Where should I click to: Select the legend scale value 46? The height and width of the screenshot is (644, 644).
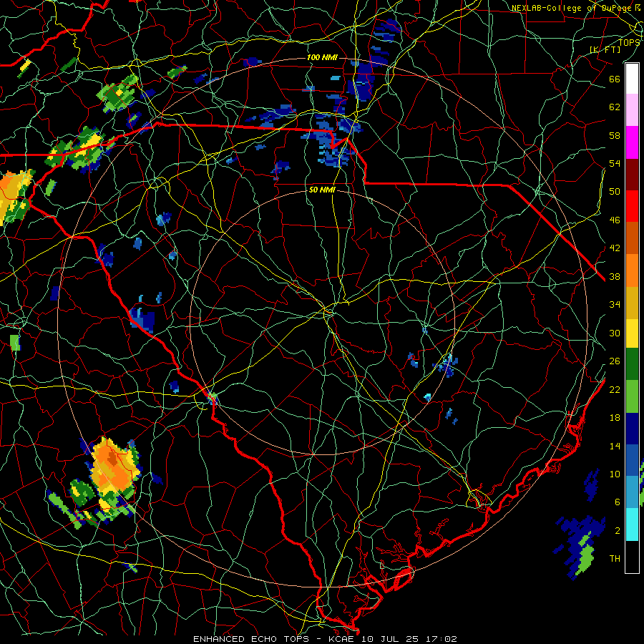[615, 220]
